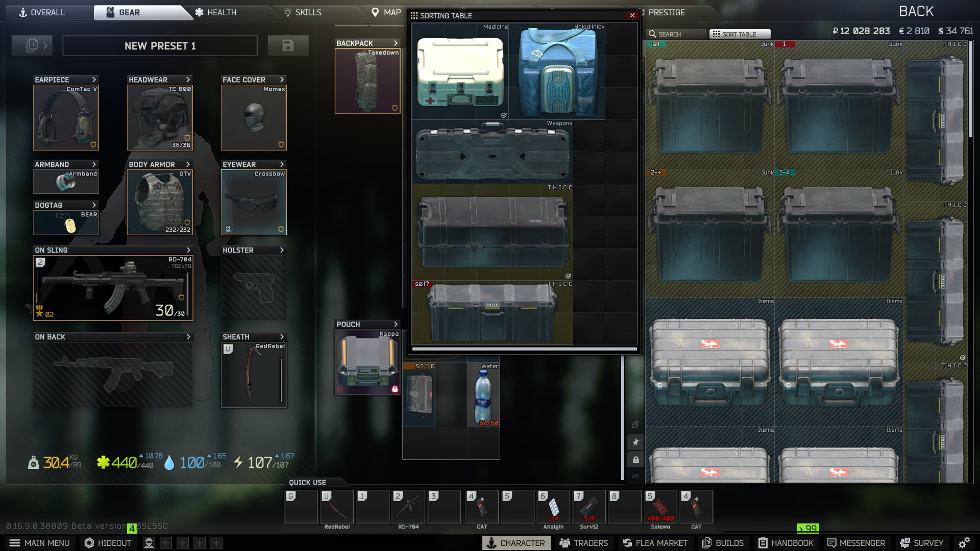Expand the HEADWEAR slot arrow

click(188, 80)
